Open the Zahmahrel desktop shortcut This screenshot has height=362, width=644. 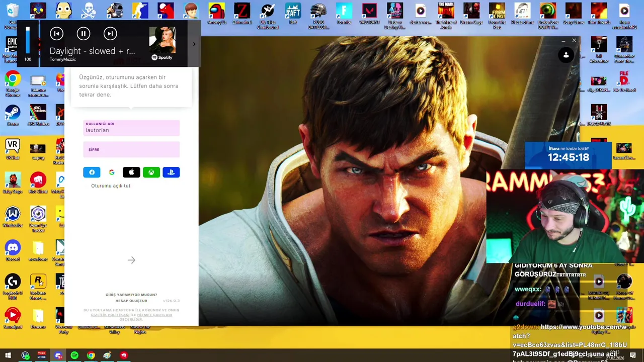tap(242, 14)
